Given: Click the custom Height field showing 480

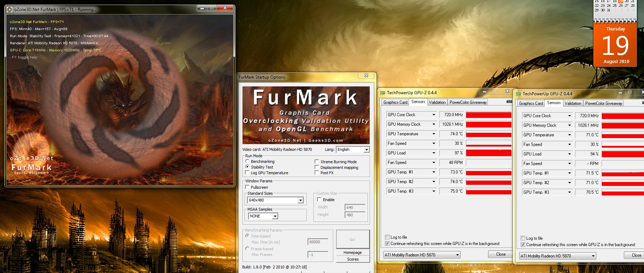Looking at the screenshot, I should [355, 215].
